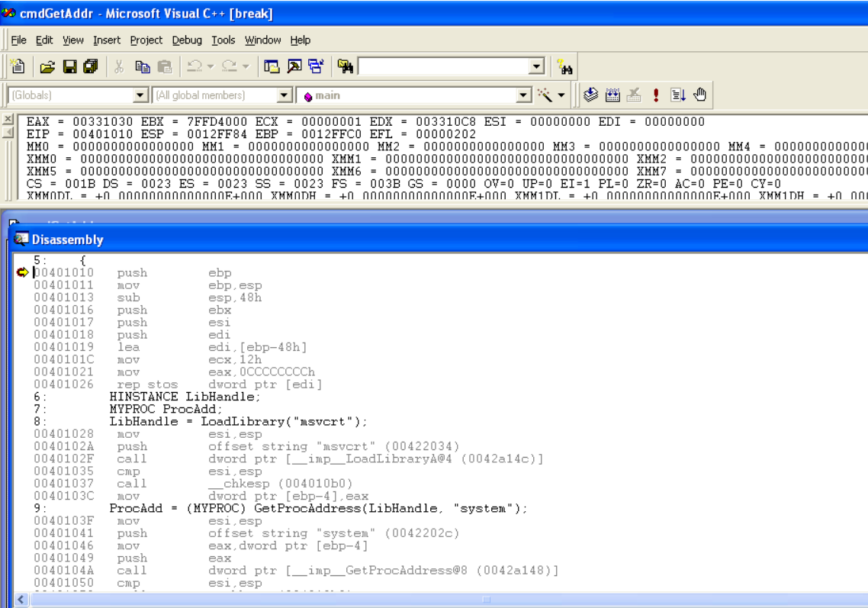Paste from the clipboard
Image resolution: width=868 pixels, height=608 pixels.
(x=165, y=66)
